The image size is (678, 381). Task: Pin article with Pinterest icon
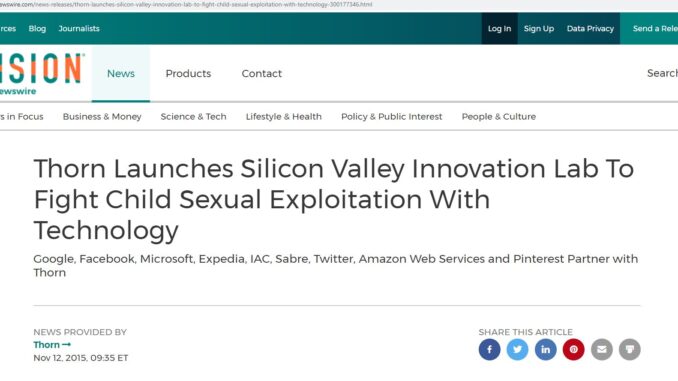pyautogui.click(x=573, y=349)
